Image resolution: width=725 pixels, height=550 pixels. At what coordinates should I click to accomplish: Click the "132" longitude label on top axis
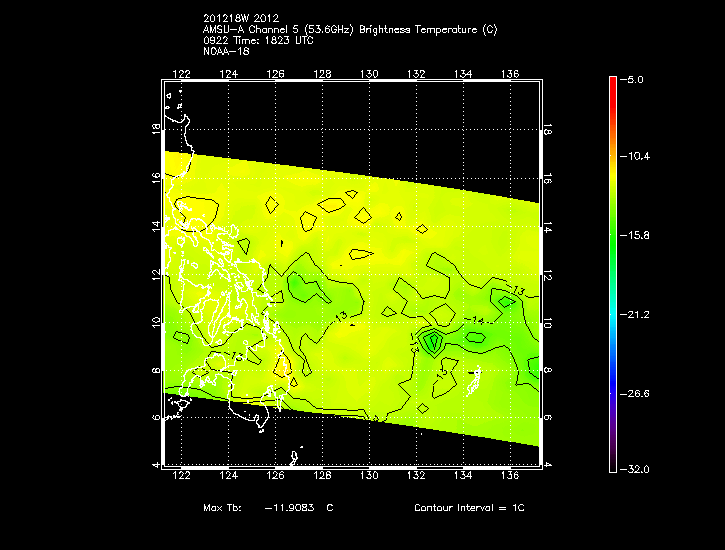(x=416, y=74)
